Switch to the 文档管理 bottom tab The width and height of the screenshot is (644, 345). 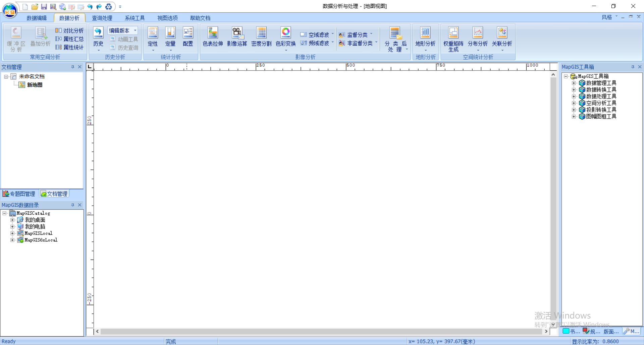[x=54, y=194]
